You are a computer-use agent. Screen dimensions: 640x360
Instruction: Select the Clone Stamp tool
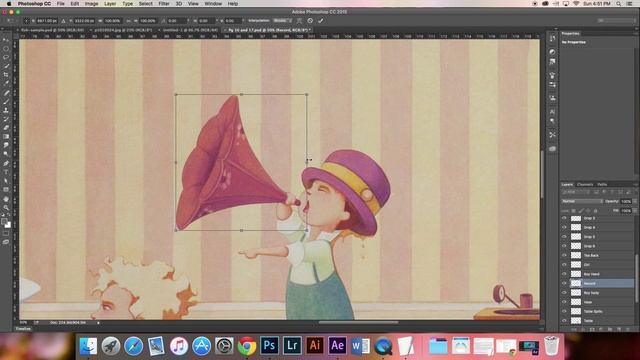pyautogui.click(x=6, y=110)
